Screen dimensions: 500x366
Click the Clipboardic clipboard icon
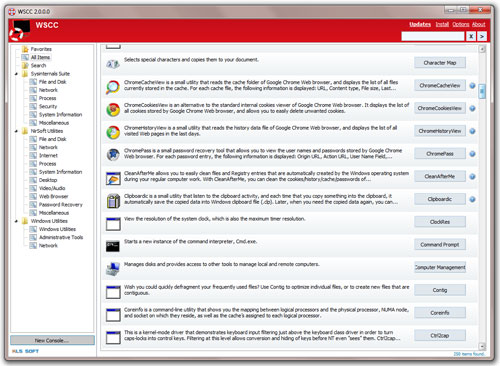click(x=113, y=200)
